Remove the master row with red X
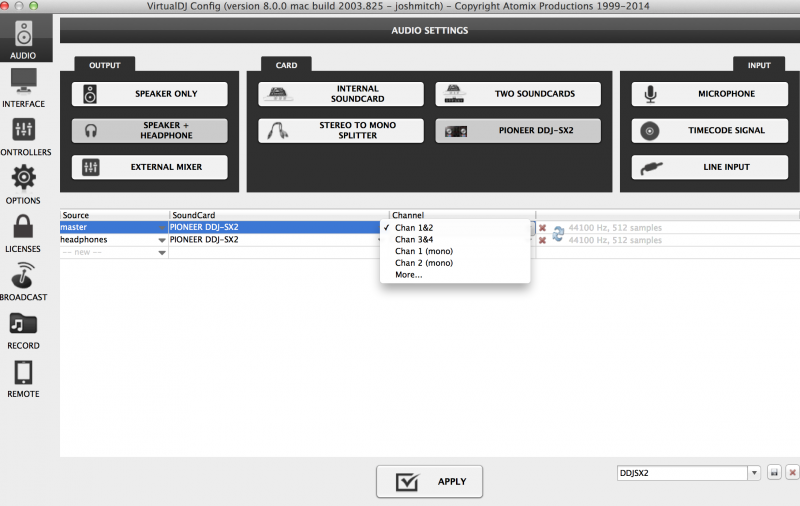 542,228
